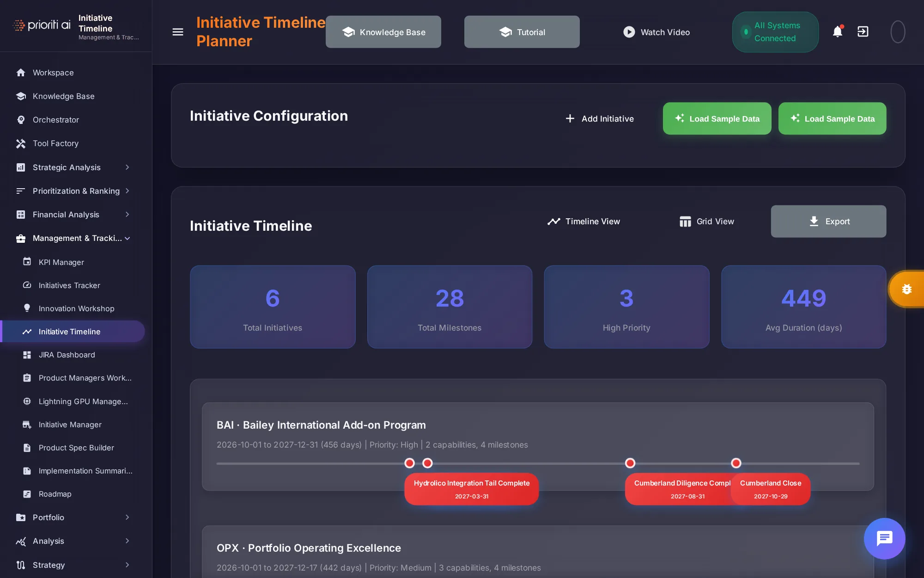The image size is (924, 578).
Task: Click Watch Video
Action: point(656,32)
